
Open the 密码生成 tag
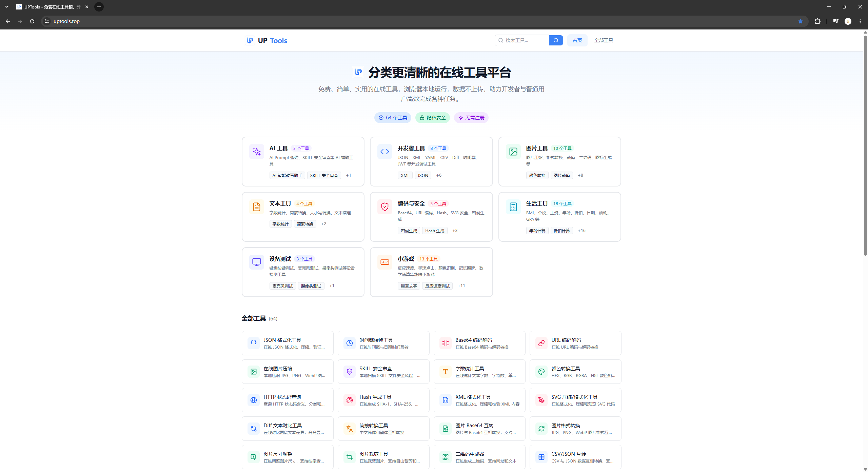[409, 231]
